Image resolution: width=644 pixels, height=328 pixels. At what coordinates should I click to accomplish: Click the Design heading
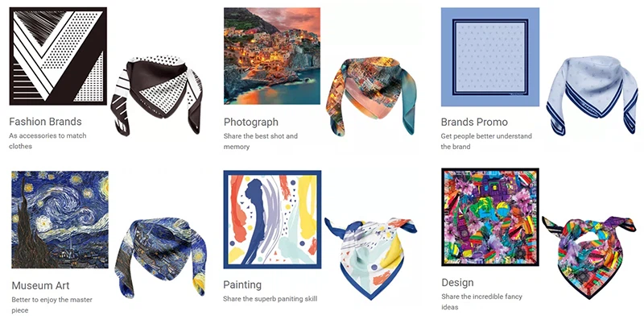[457, 283]
